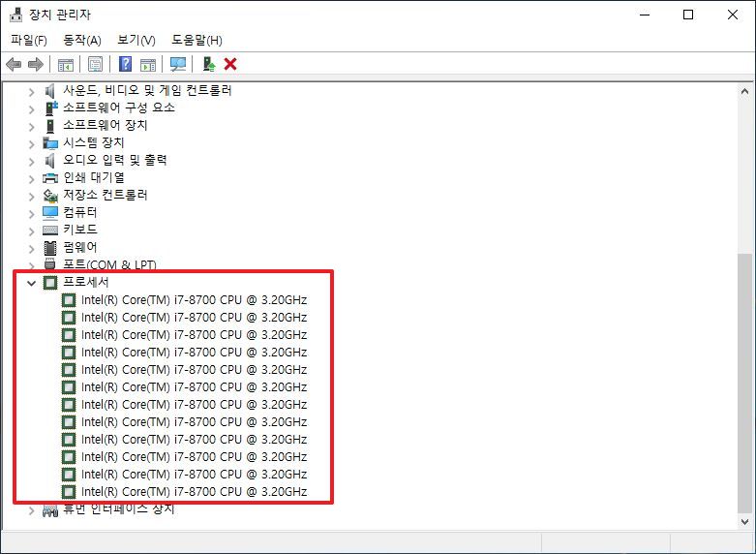Image resolution: width=756 pixels, height=554 pixels.
Task: Expand the 저장소 컨트롤러 node
Action: (31, 196)
